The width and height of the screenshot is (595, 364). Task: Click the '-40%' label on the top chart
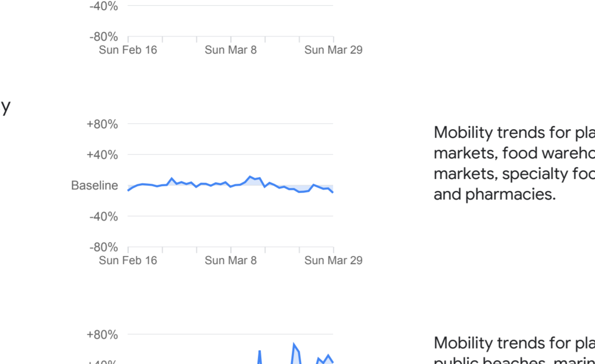103,6
